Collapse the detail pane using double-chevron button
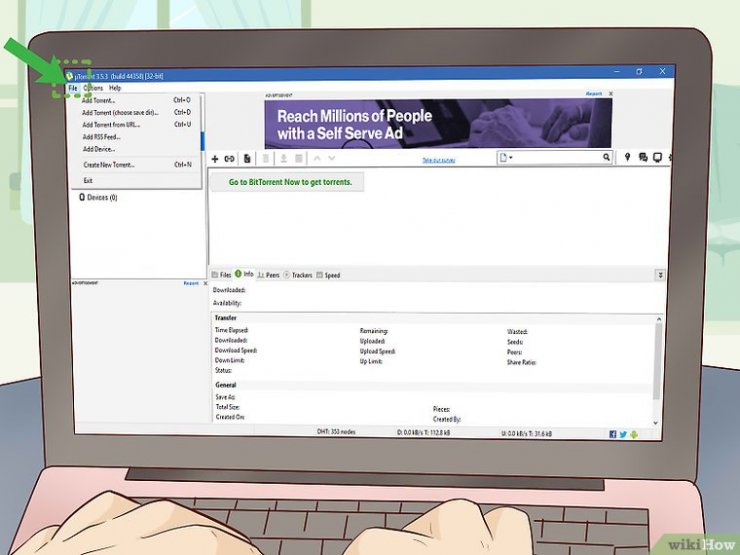This screenshot has height=555, width=740. [x=660, y=275]
